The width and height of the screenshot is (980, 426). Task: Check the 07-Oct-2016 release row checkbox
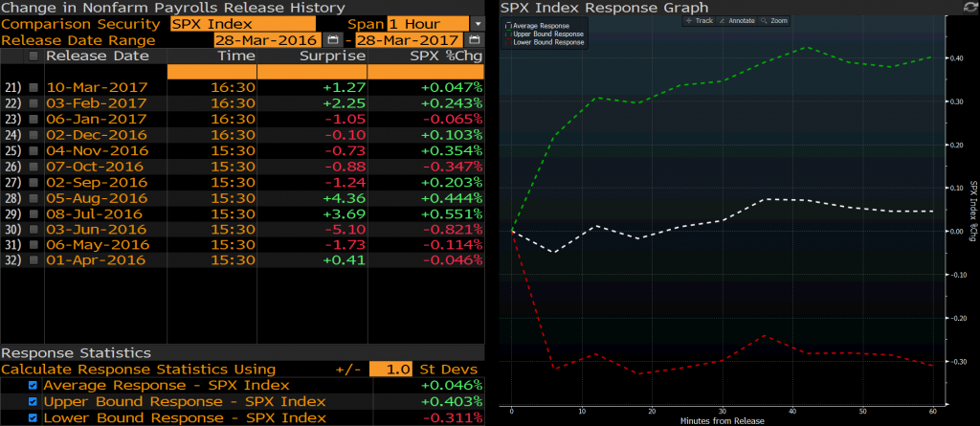[33, 167]
